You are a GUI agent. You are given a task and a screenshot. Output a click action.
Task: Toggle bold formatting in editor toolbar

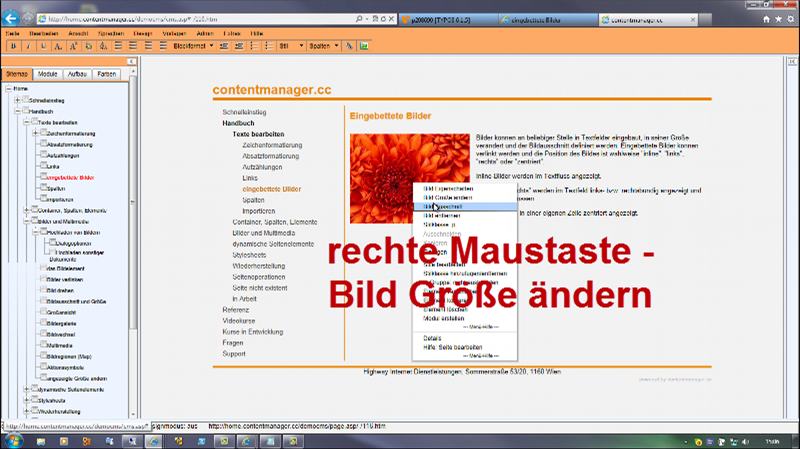coord(13,46)
